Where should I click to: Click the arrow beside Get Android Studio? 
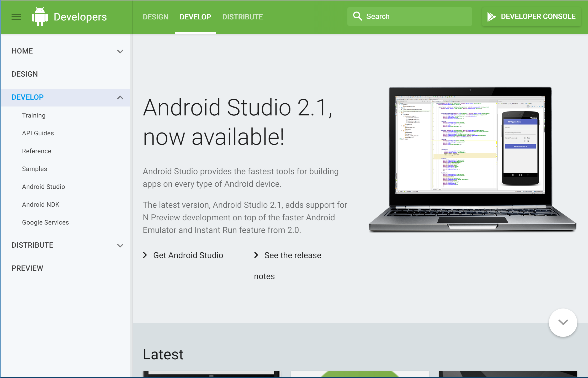[x=145, y=255]
